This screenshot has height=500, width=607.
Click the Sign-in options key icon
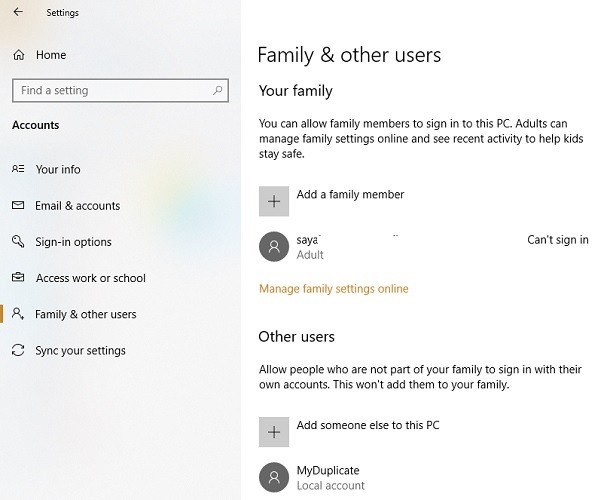(18, 242)
